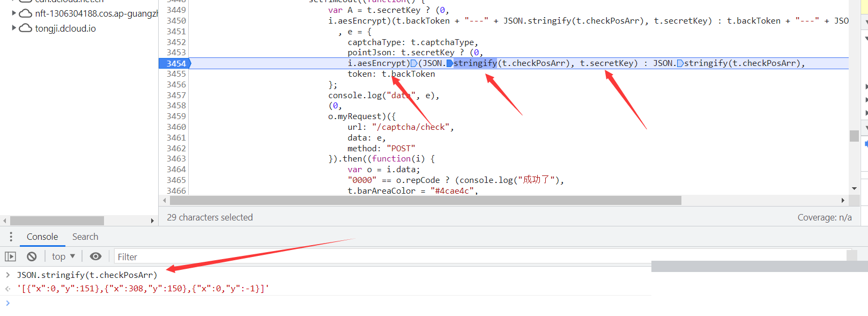Click the console prompt chevron on empty line

pos(8,303)
